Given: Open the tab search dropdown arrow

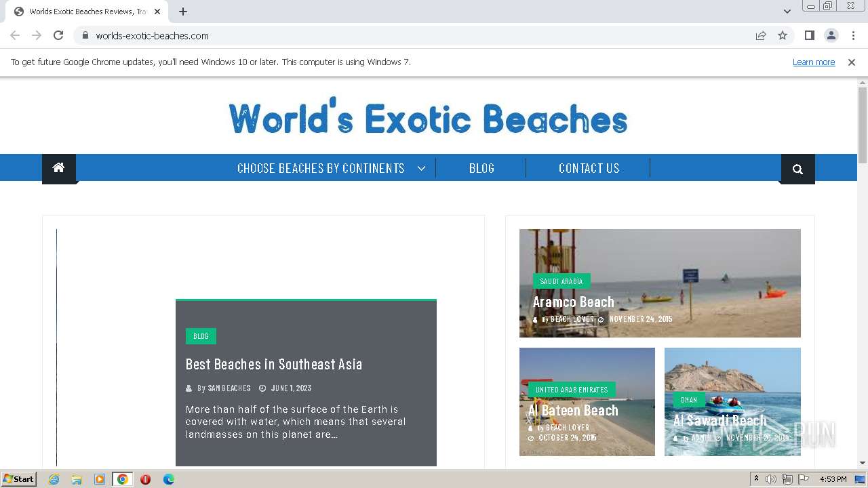Looking at the screenshot, I should pos(787,12).
